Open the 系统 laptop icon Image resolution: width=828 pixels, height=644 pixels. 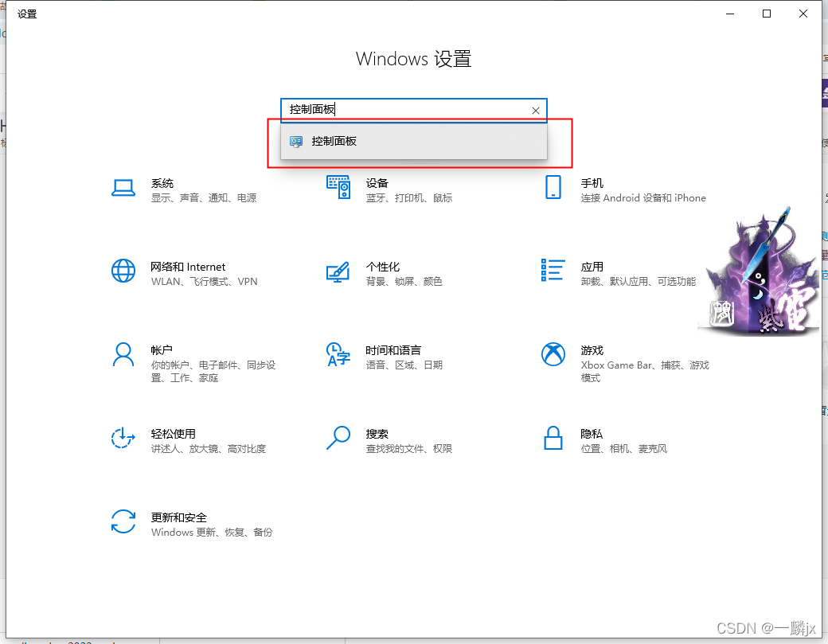(123, 187)
